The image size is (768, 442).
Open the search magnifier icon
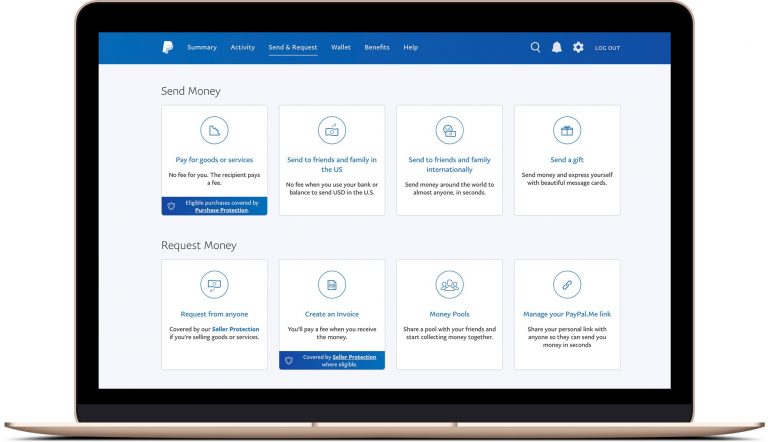535,47
